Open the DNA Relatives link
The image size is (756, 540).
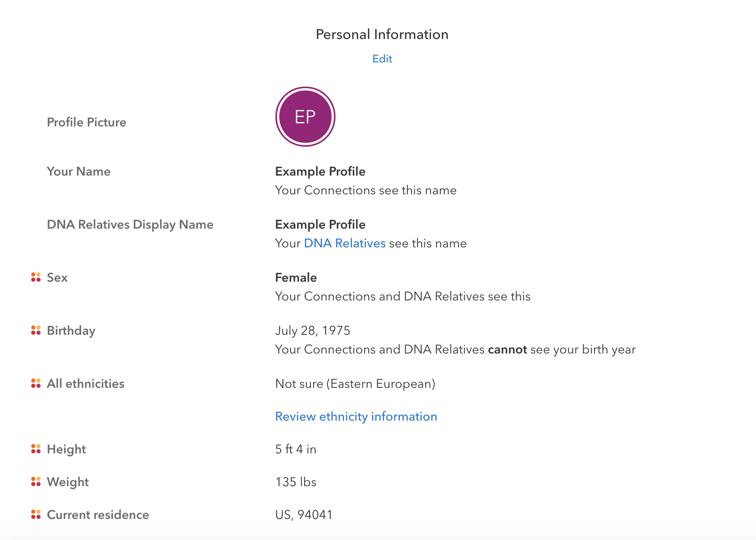pyautogui.click(x=345, y=243)
